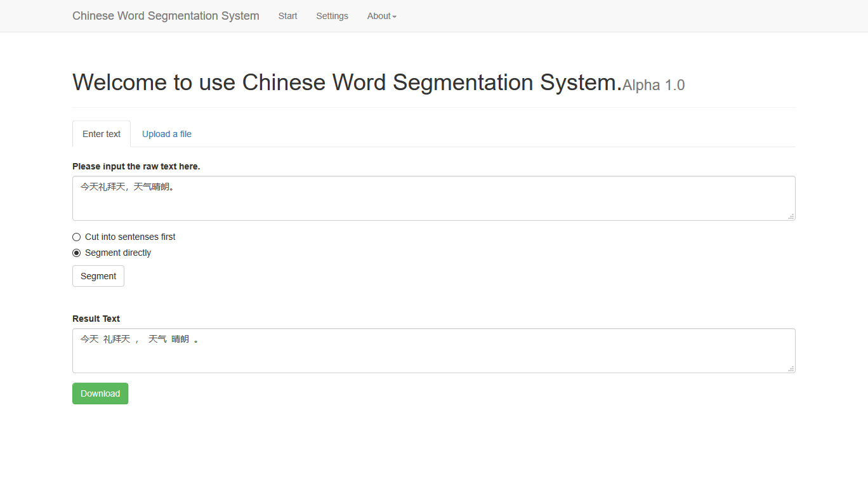The height and width of the screenshot is (495, 868).
Task: Select the Cut into sentenses first radio
Action: point(77,237)
